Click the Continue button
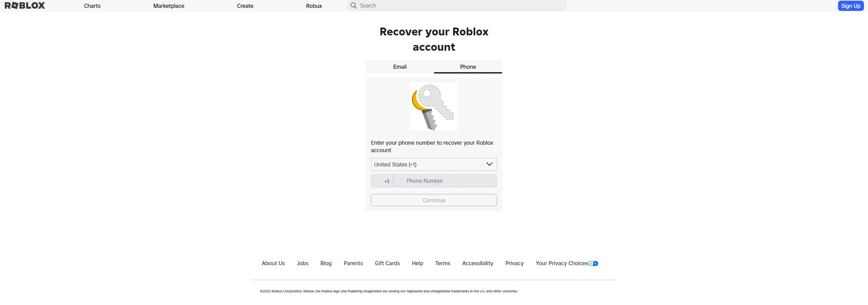The height and width of the screenshot is (305, 868). point(434,200)
